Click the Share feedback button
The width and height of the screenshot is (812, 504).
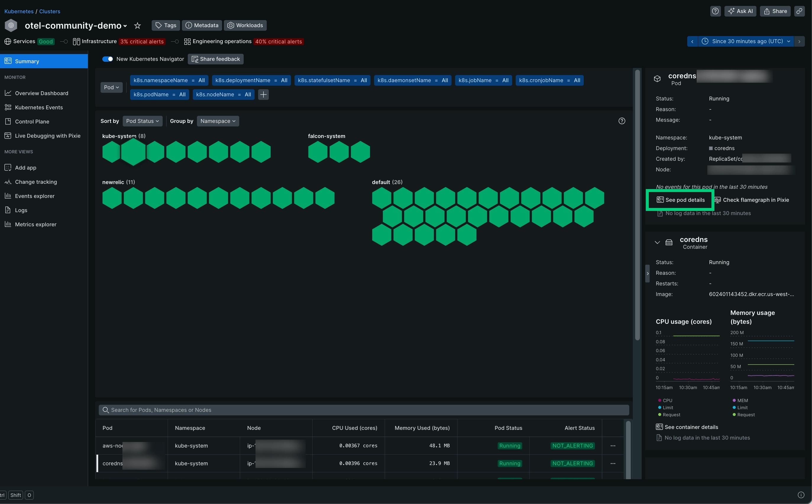(x=216, y=59)
